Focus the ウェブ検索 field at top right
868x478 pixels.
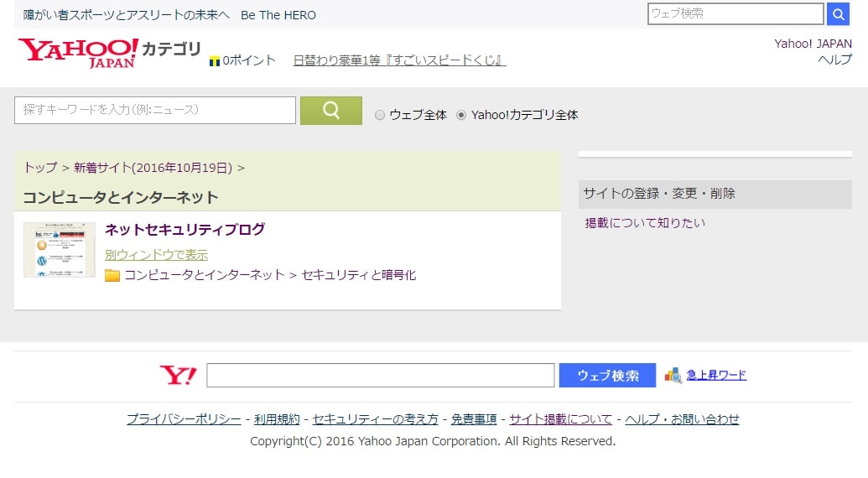(735, 13)
